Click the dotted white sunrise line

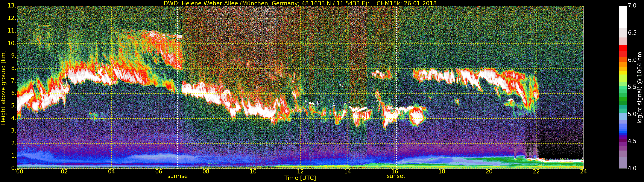(178, 87)
